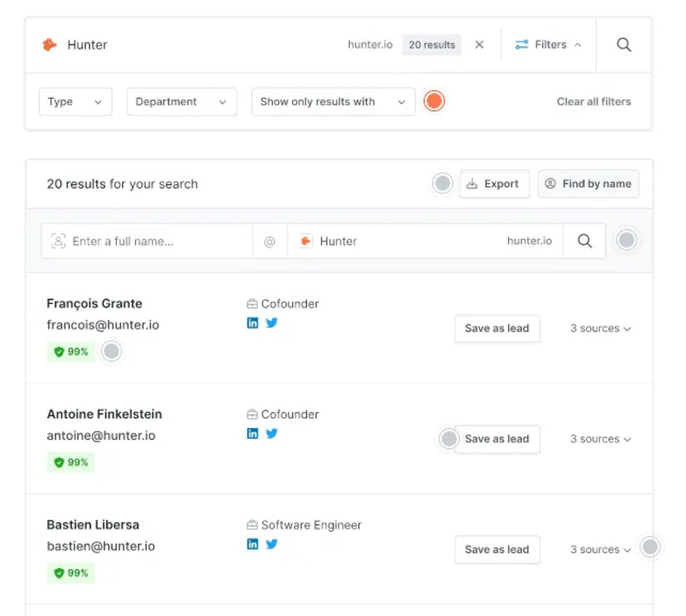Image resolution: width=686 pixels, height=616 pixels.
Task: Click the 20 results badge
Action: click(432, 45)
